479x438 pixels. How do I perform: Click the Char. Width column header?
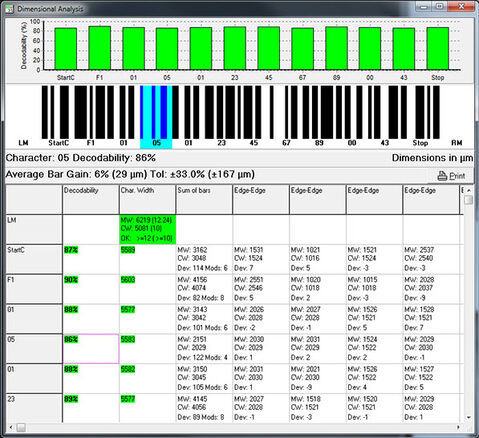[x=147, y=199]
